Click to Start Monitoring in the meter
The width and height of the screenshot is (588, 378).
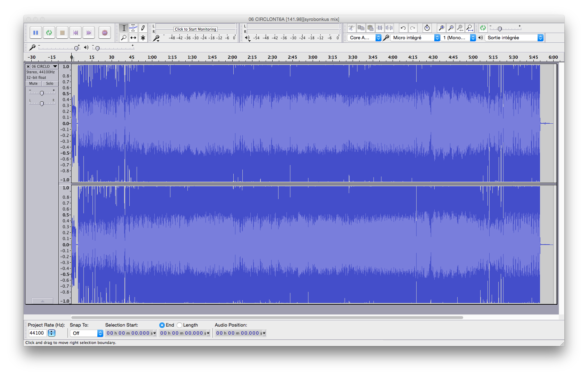click(x=195, y=29)
